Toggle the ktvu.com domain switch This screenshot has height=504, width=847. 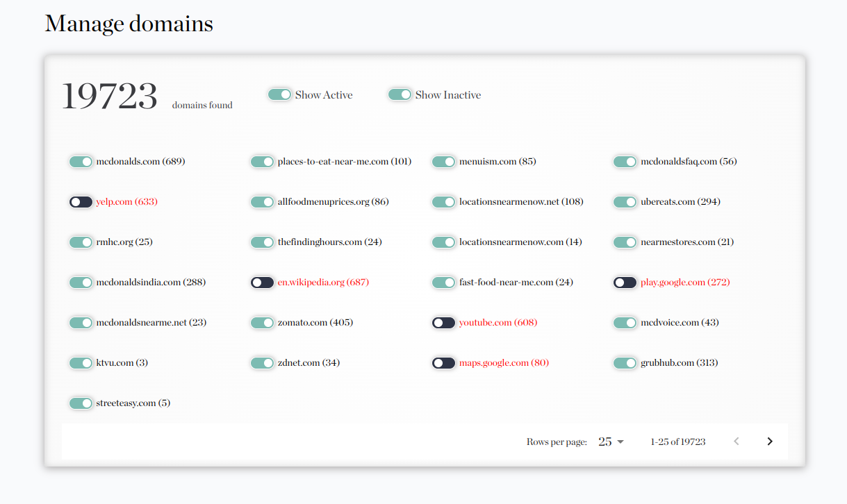point(81,363)
